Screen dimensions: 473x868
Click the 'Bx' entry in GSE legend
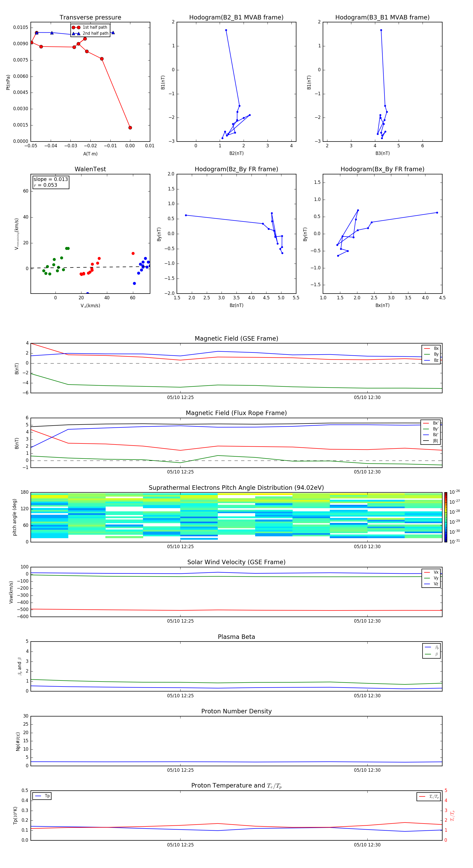pyautogui.click(x=431, y=349)
